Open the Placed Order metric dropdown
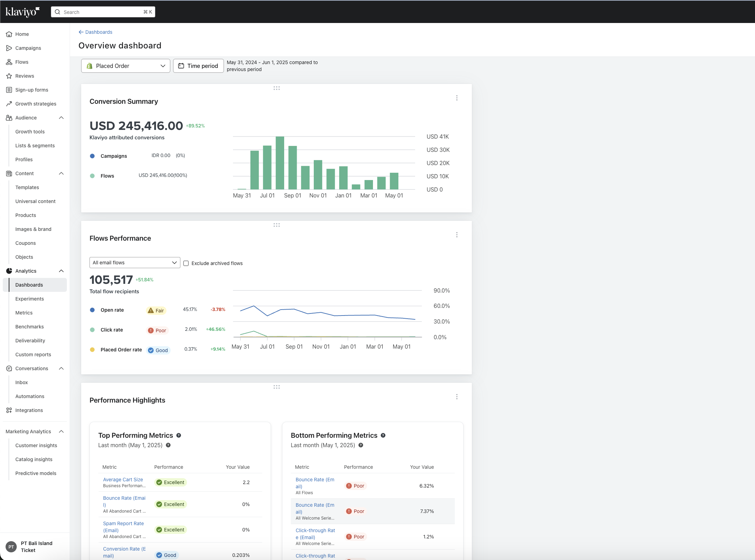Image resolution: width=755 pixels, height=560 pixels. tap(125, 66)
